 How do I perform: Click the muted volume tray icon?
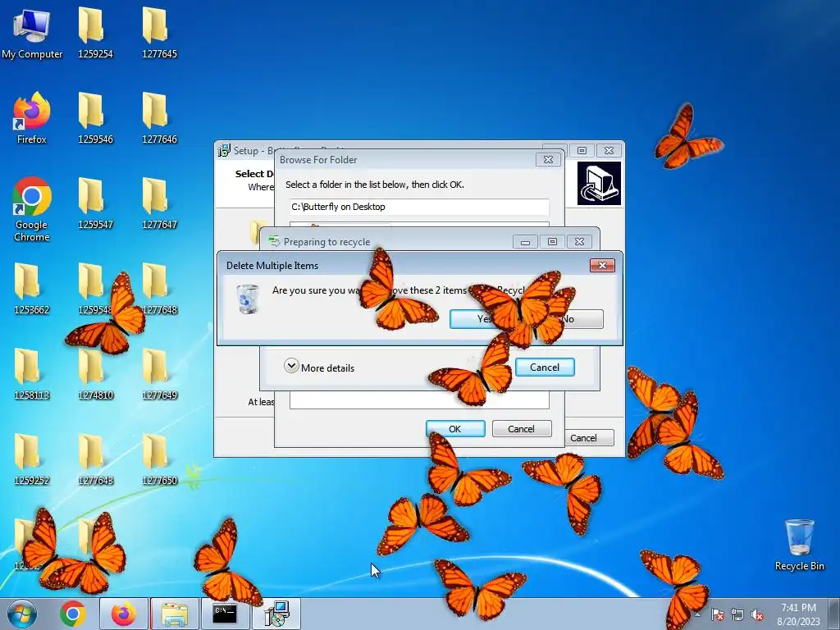pos(757,615)
